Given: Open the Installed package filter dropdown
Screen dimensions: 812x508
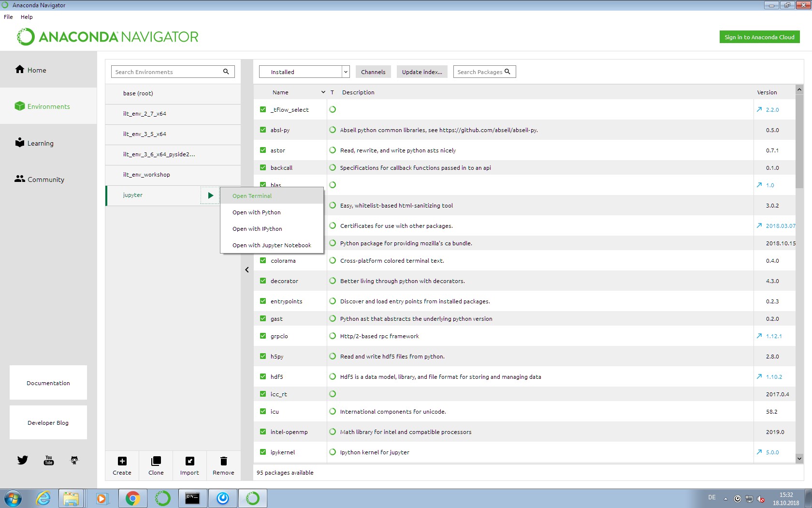Looking at the screenshot, I should click(304, 72).
